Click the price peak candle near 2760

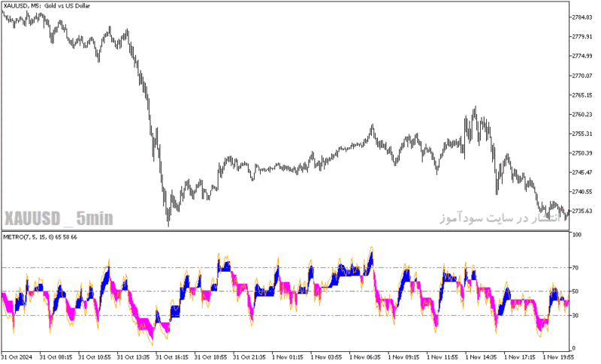point(476,112)
